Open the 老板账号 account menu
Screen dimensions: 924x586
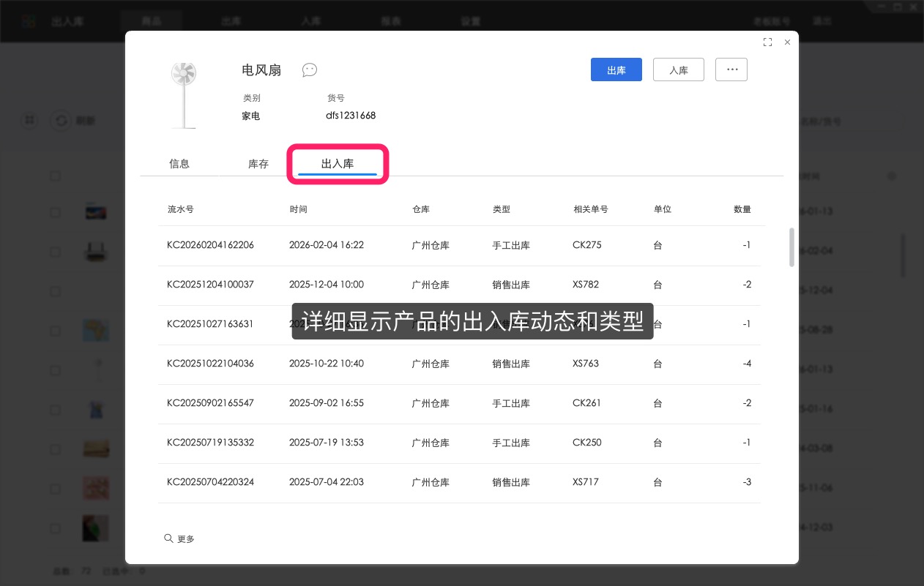[772, 20]
